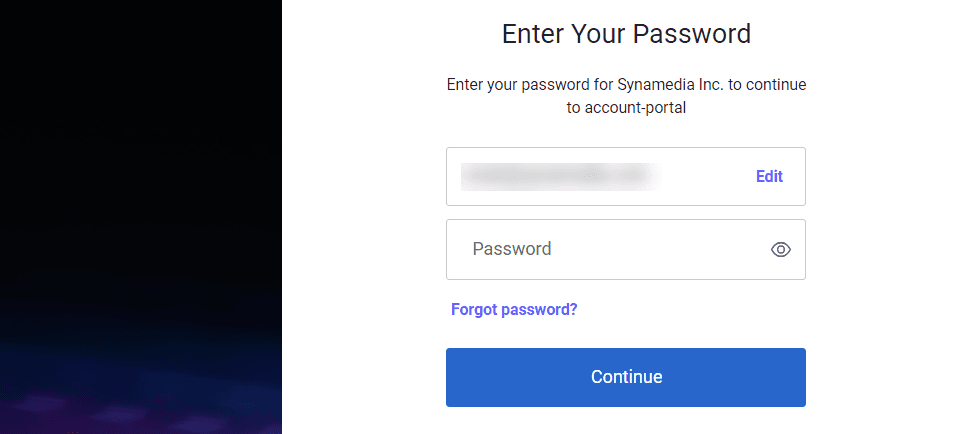The width and height of the screenshot is (955, 434).
Task: Submit the form with Continue
Action: pyautogui.click(x=626, y=378)
